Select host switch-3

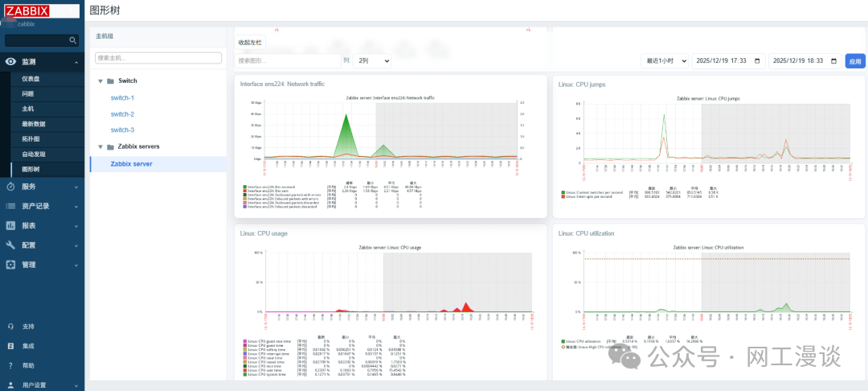pos(122,130)
